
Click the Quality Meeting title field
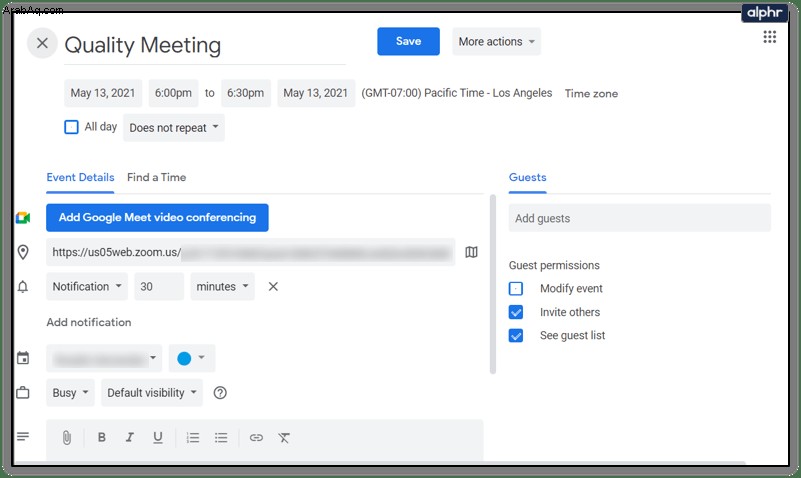205,45
